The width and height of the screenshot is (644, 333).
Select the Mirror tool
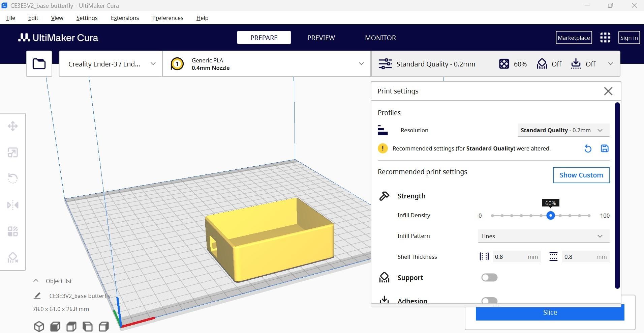tap(13, 205)
